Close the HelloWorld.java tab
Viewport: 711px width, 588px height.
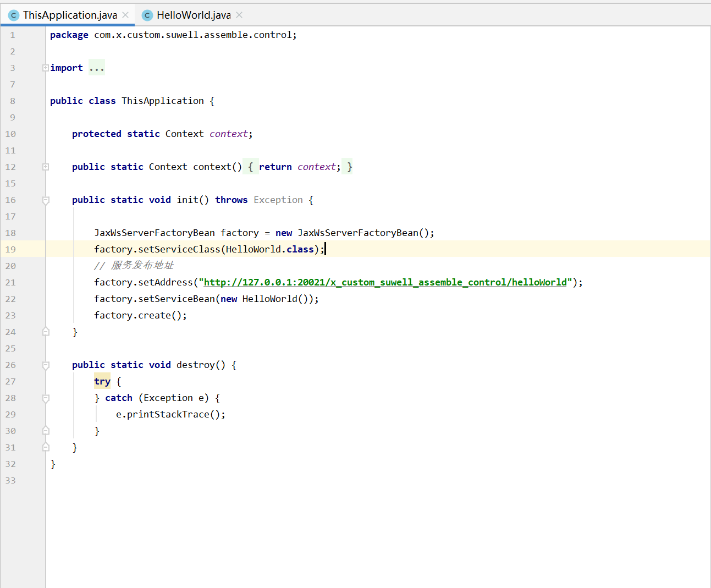239,15
